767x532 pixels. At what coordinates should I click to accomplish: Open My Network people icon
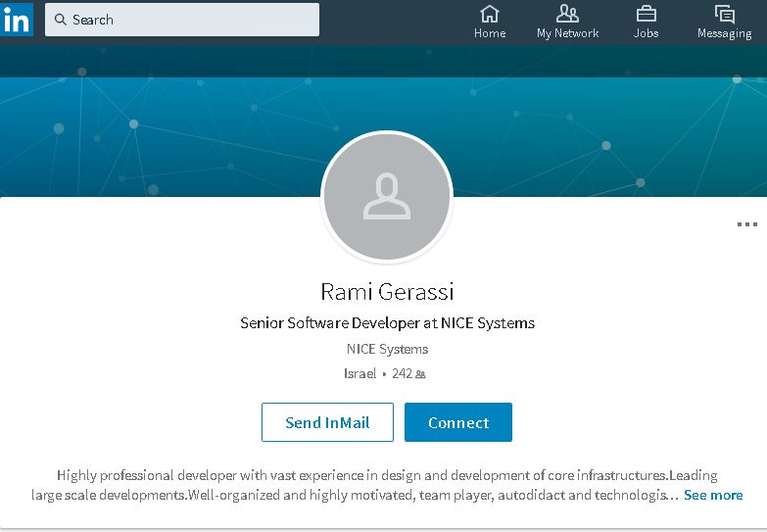(x=567, y=14)
